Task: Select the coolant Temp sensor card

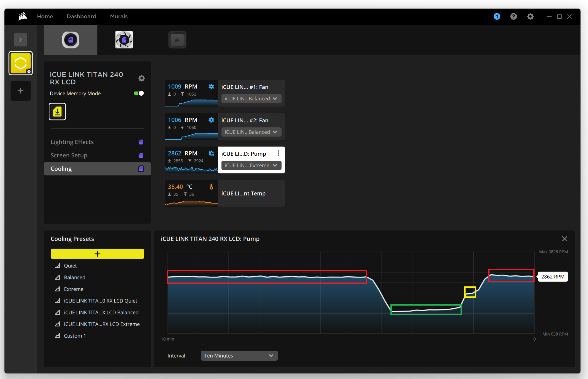Action: tap(225, 193)
